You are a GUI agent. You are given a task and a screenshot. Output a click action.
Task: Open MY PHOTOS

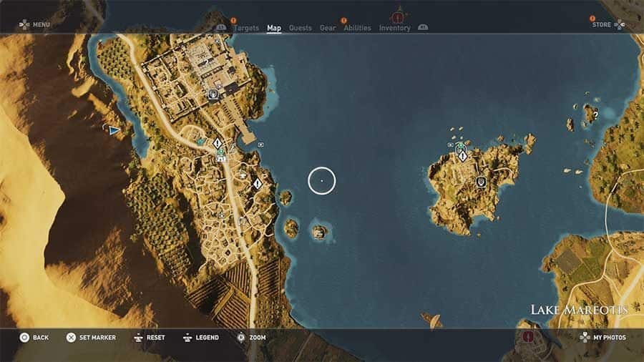tap(603, 338)
